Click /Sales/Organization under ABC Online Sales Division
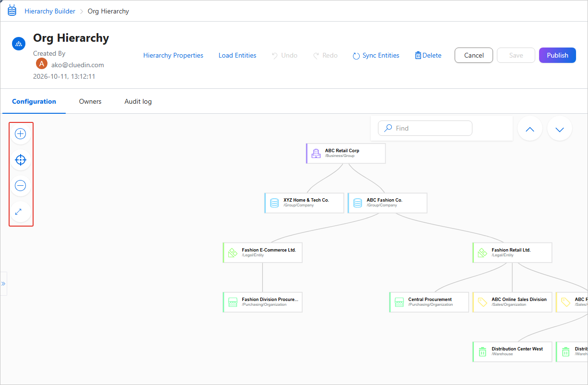Viewport: 588px width, 385px height. 509,305
